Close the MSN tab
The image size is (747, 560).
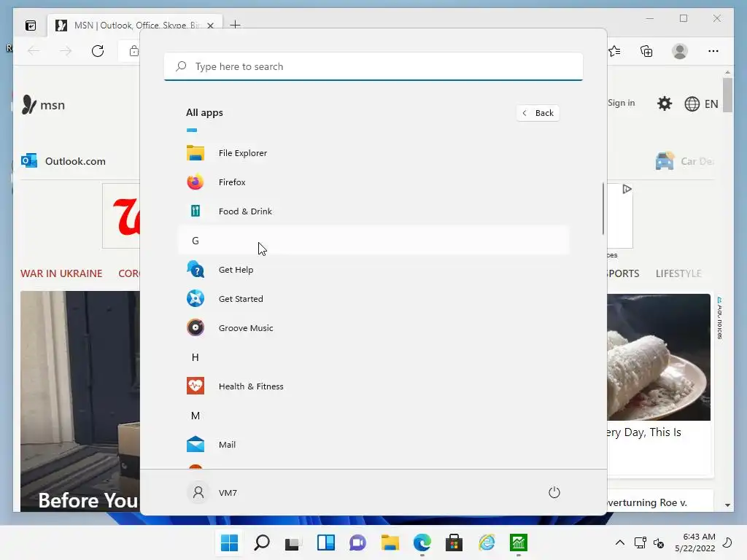[210, 26]
